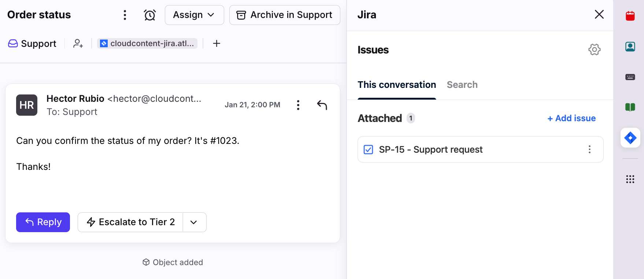Viewport: 644px width, 279px height.
Task: Open the contacts sidebar icon
Action: pyautogui.click(x=630, y=46)
